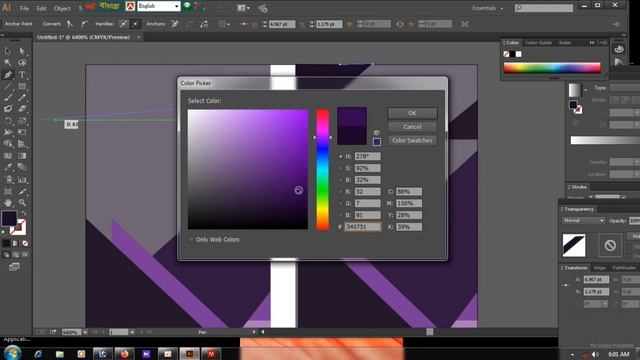Click the Windows Start button
Screen dimensions: 640x360
12,352
